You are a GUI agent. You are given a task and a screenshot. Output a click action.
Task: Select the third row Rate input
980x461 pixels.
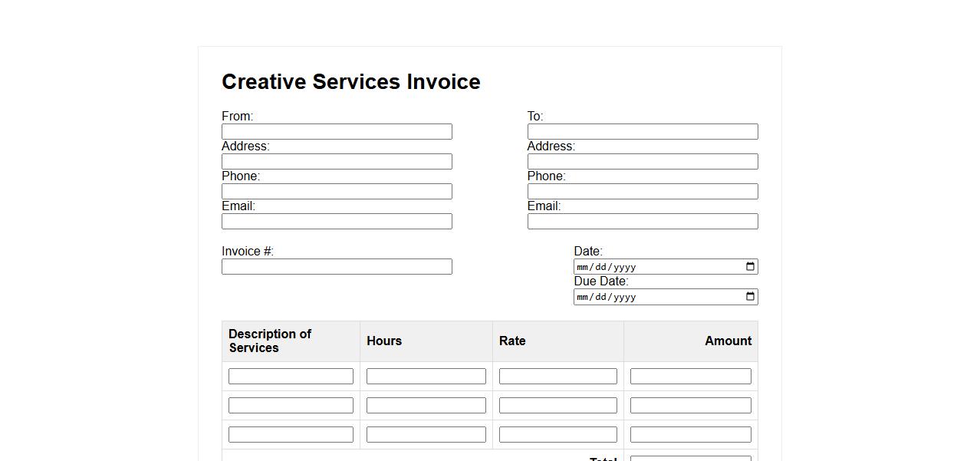(x=557, y=435)
